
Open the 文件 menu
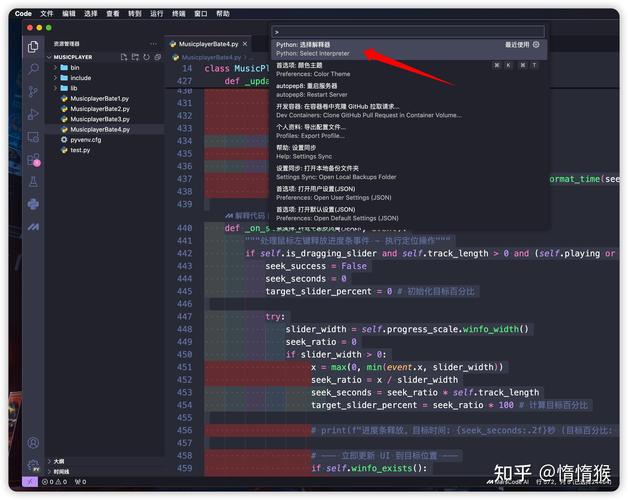click(46, 14)
